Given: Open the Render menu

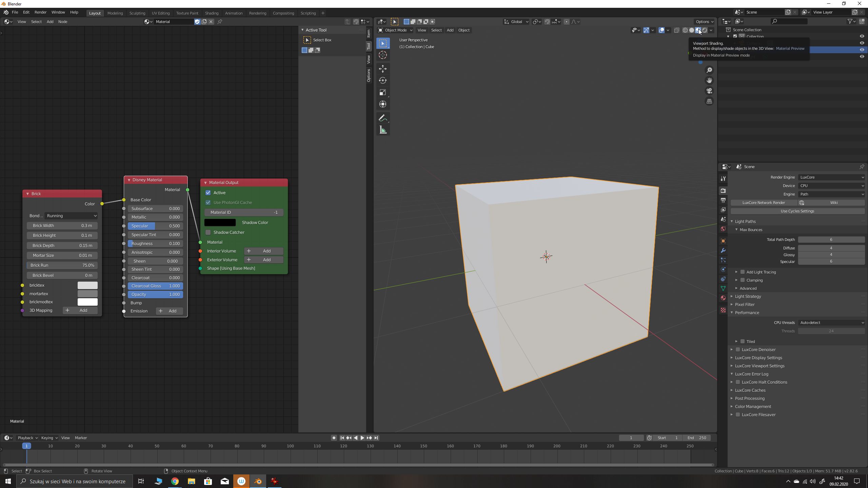Looking at the screenshot, I should pos(40,12).
